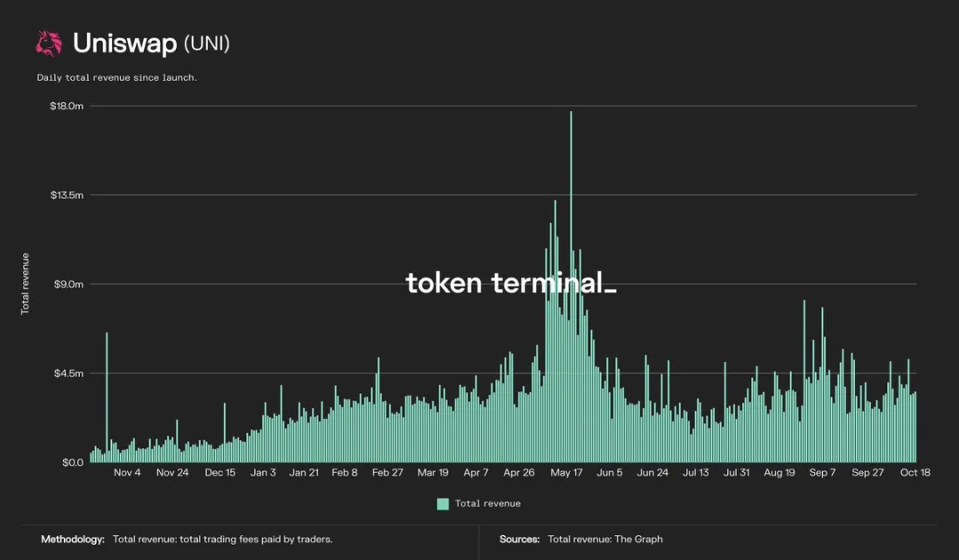Image resolution: width=959 pixels, height=560 pixels.
Task: Click the Sources label in footer
Action: pyautogui.click(x=519, y=540)
